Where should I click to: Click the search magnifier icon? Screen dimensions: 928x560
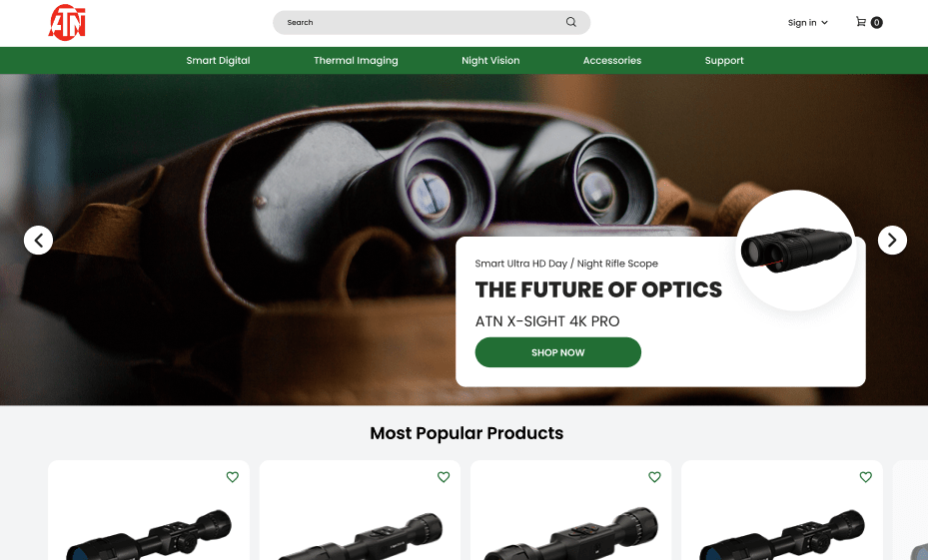(x=571, y=22)
